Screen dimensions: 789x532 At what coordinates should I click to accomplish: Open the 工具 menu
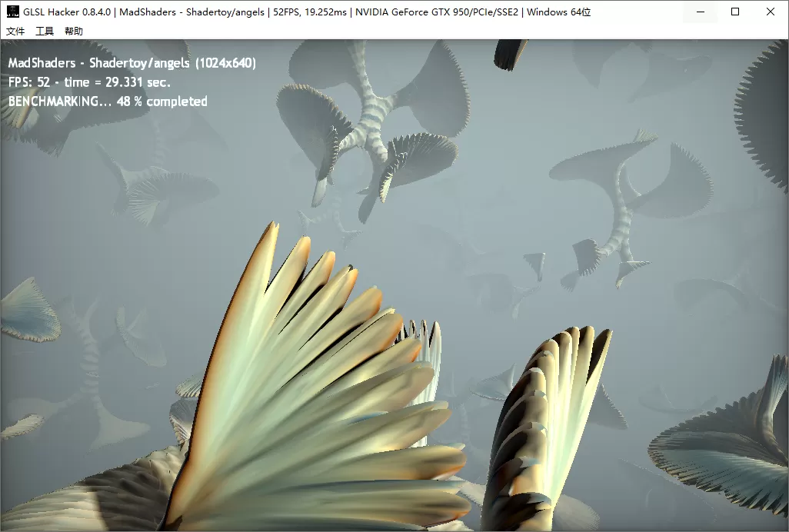tap(45, 31)
